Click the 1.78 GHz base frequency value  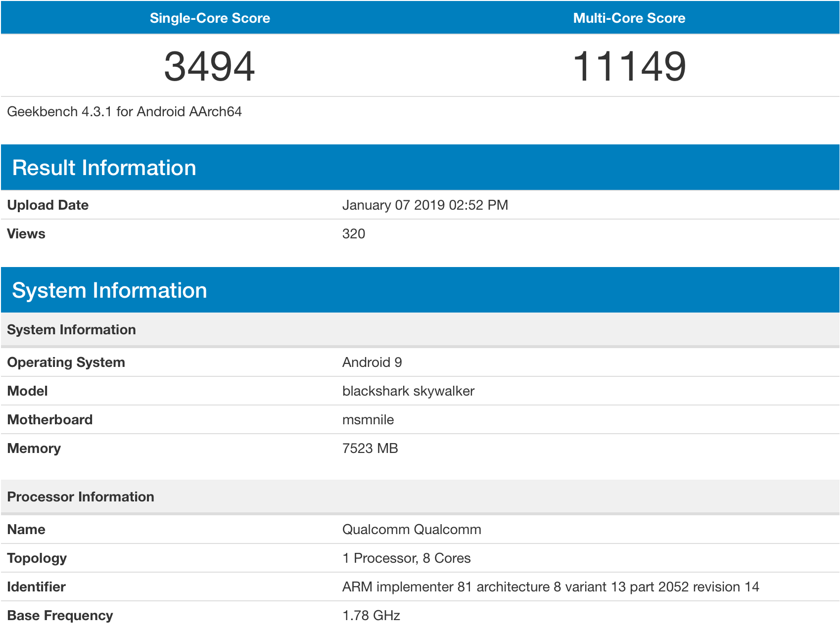tap(371, 616)
